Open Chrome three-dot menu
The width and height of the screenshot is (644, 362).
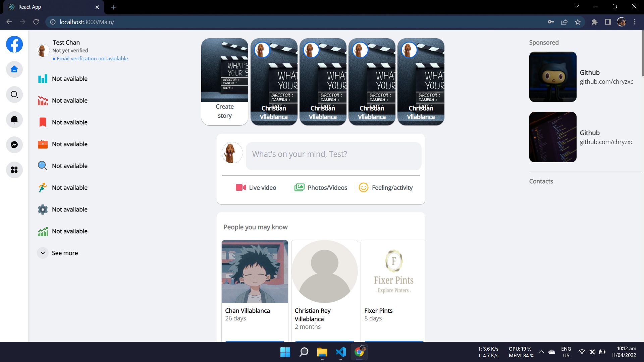(x=635, y=22)
